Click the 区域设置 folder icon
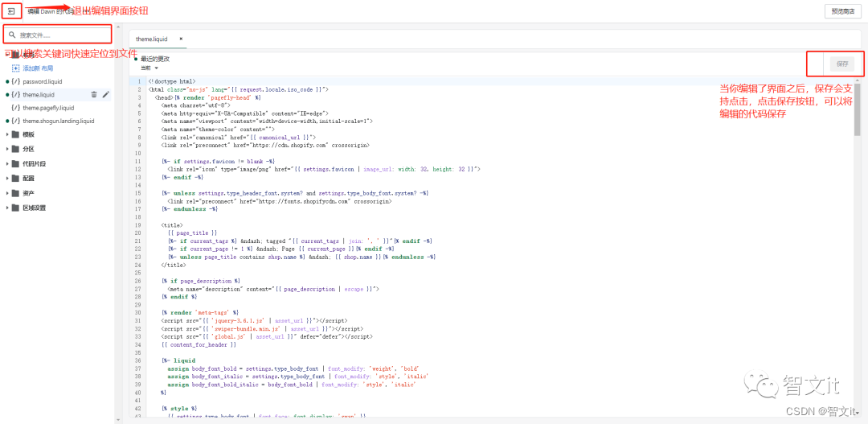This screenshot has width=868, height=424. (15, 208)
